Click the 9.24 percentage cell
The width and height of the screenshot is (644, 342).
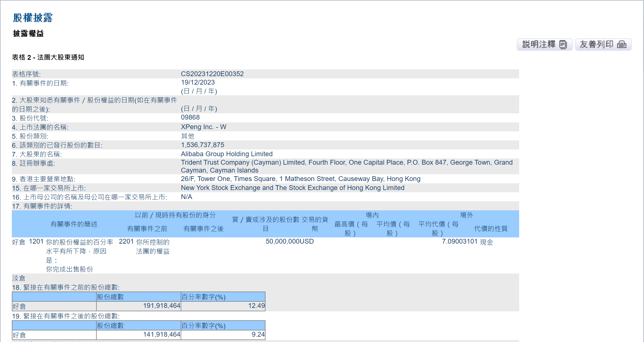(x=258, y=335)
